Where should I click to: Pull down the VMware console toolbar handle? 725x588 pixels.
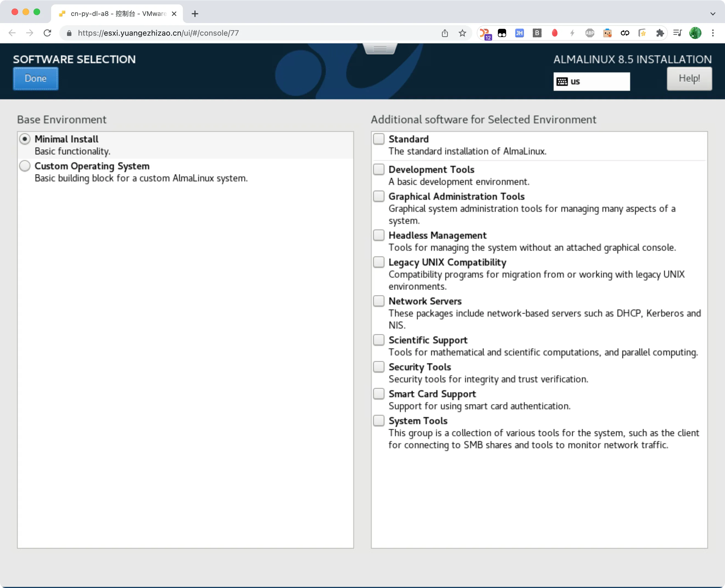tap(380, 49)
